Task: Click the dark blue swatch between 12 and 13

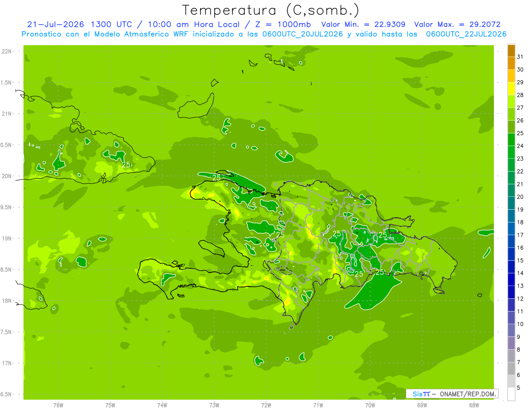Action: (511, 292)
